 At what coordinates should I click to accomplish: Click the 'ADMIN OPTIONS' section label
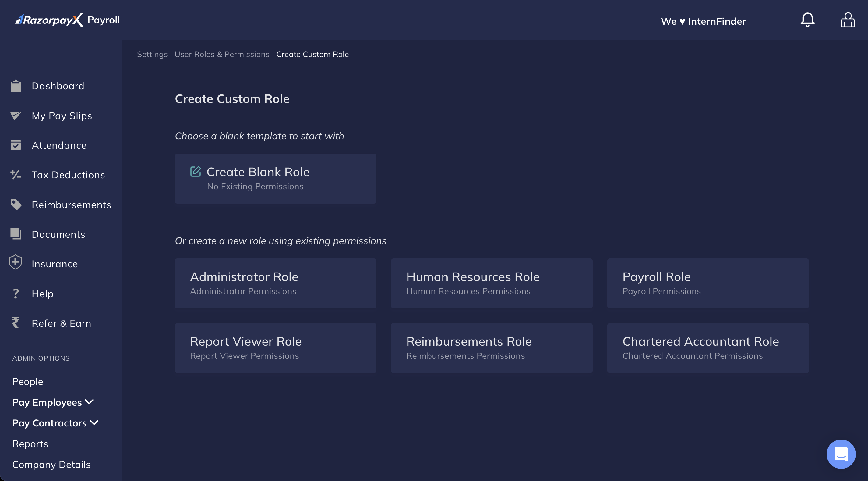click(41, 358)
